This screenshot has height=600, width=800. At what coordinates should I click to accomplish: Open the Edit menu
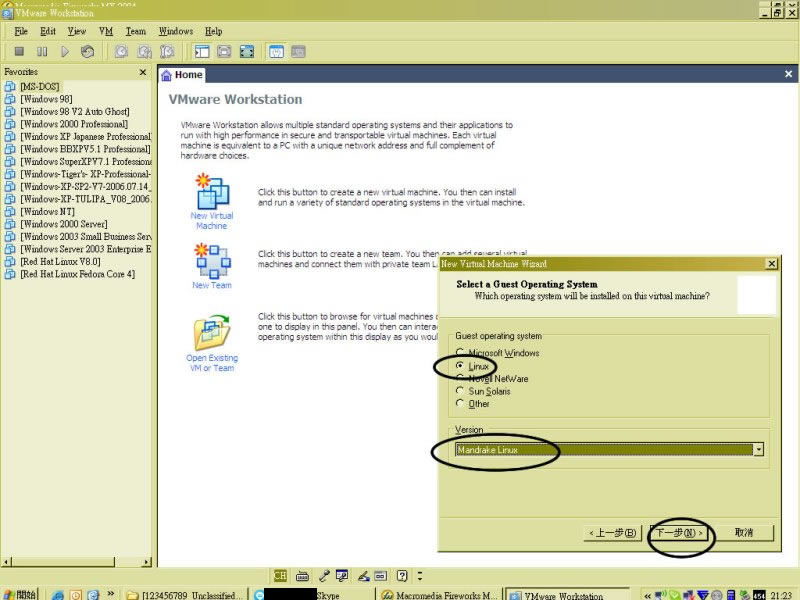tap(47, 32)
